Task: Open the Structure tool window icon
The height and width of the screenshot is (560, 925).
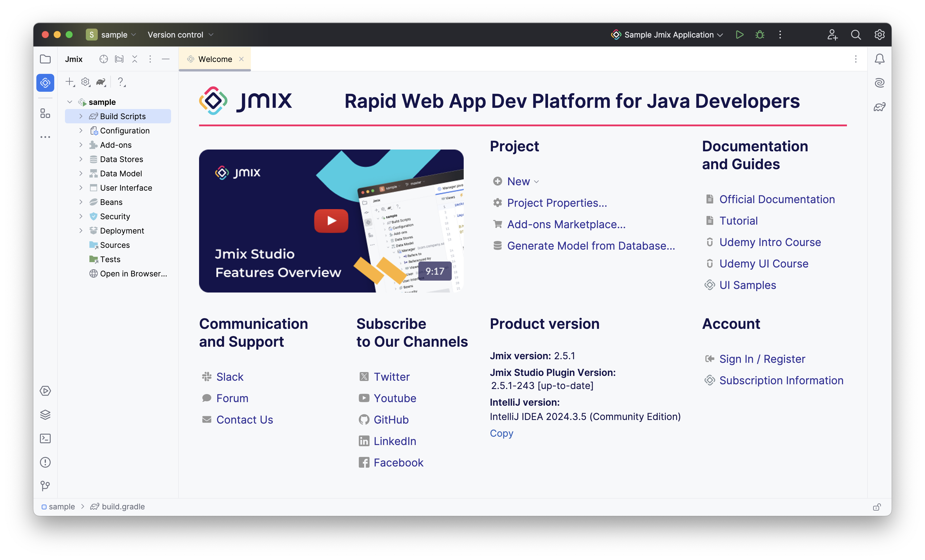Action: point(45,113)
